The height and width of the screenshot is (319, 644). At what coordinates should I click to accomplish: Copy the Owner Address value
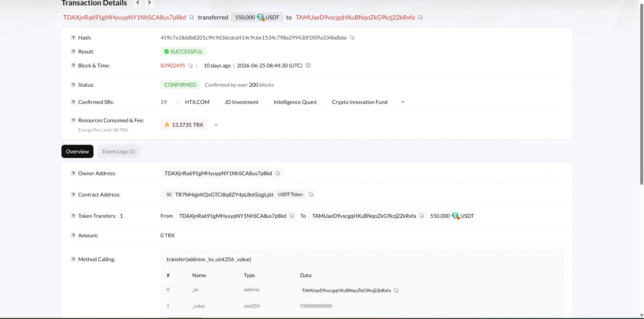click(277, 173)
